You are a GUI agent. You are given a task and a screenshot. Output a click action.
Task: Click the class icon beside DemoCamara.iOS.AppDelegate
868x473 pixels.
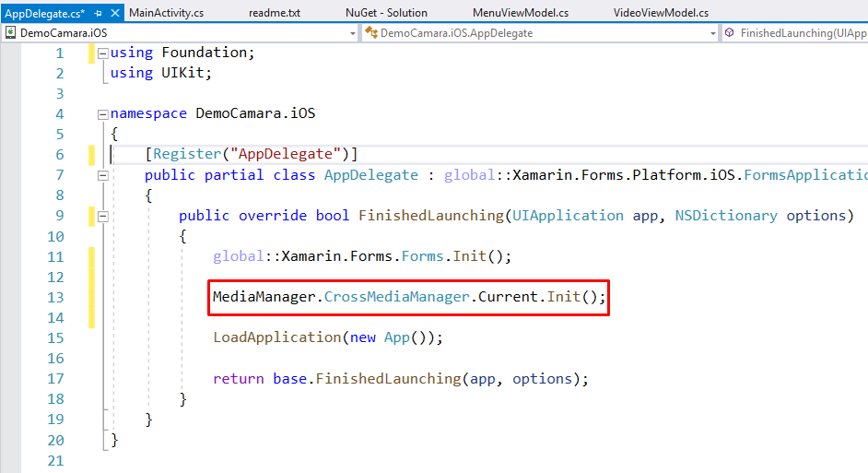click(x=371, y=32)
